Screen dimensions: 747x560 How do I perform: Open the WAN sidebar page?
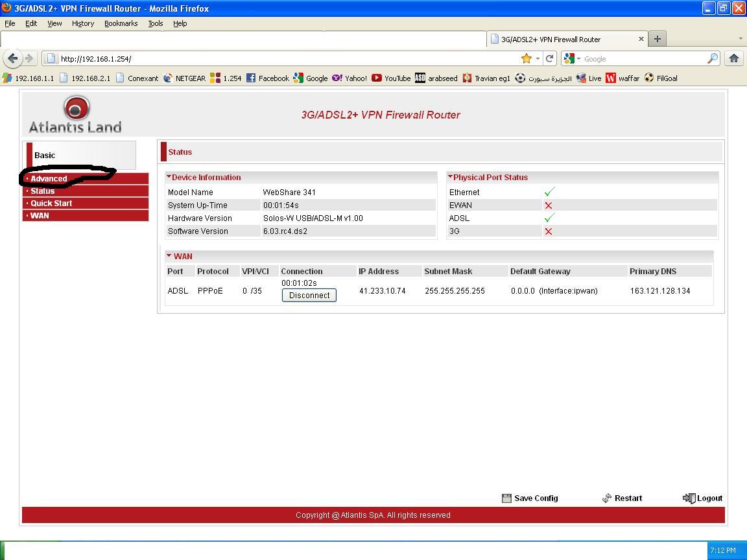86,216
